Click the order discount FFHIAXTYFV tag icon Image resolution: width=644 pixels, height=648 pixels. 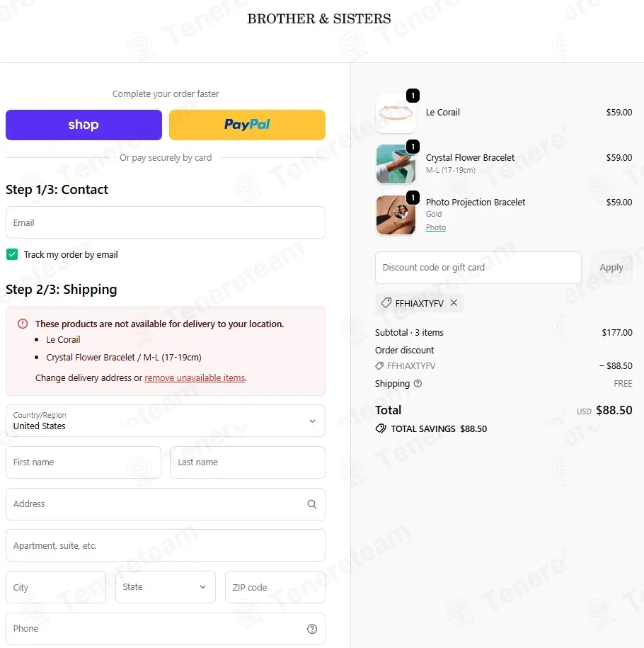(379, 365)
